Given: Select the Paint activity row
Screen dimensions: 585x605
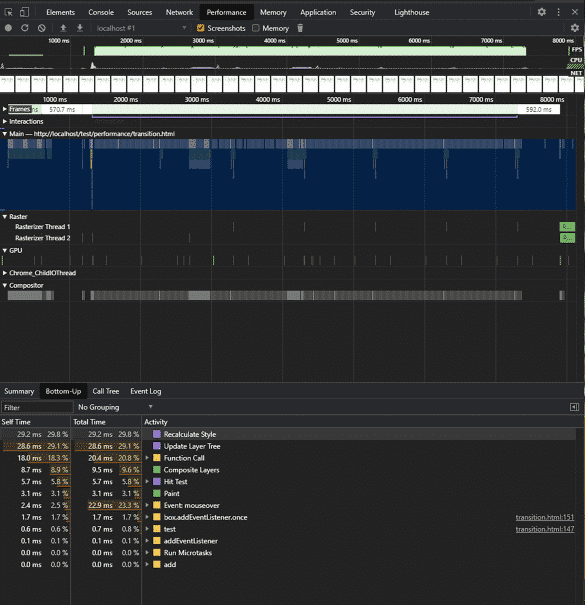Looking at the screenshot, I should tap(288, 493).
